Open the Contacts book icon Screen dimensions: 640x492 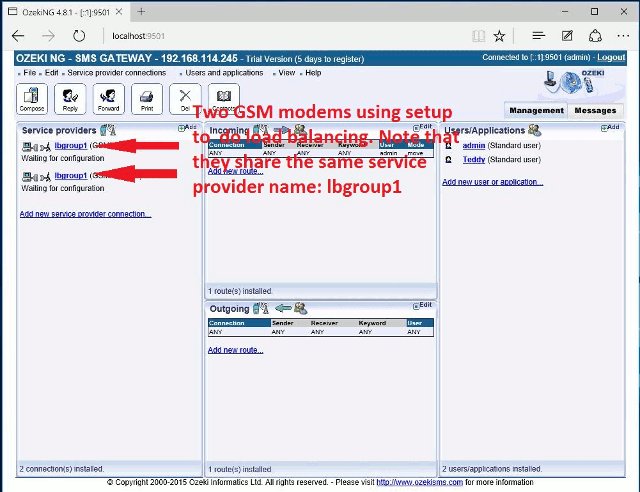224,97
